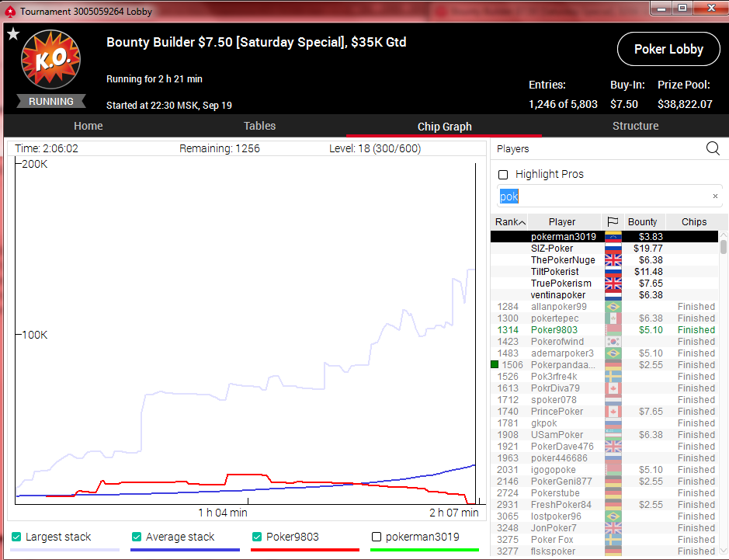Select the TiltPokerist player row

point(604,272)
